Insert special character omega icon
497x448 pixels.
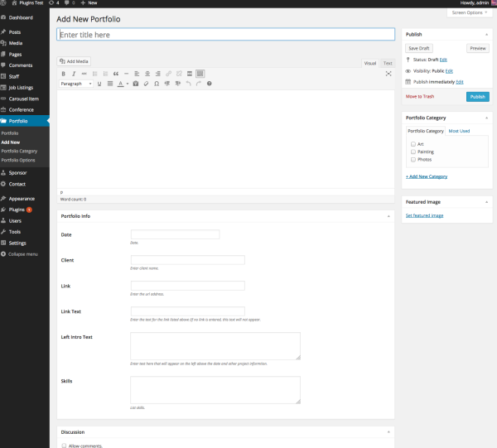click(157, 84)
